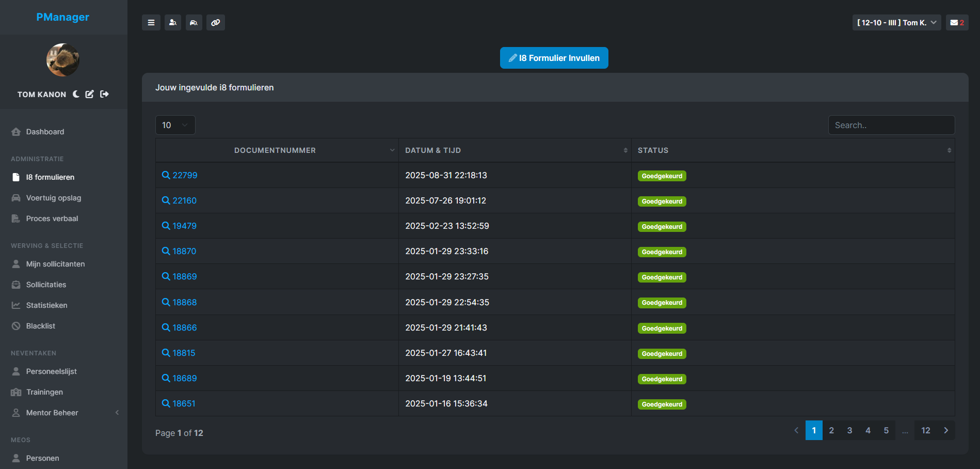This screenshot has width=980, height=469.
Task: Open the messages envelope showing 2 notifications
Action: tap(956, 22)
